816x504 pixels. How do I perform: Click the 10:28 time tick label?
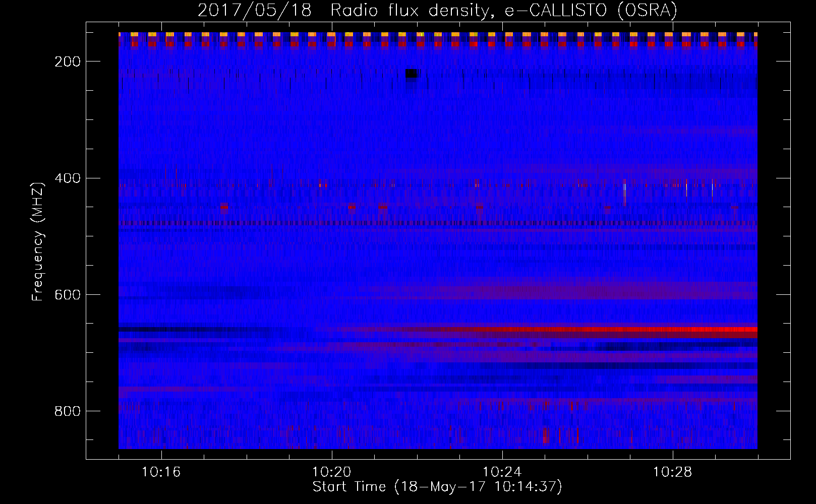click(x=672, y=472)
